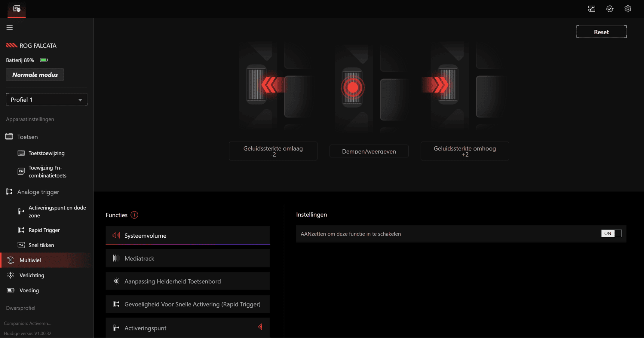The image size is (644, 338).
Task: Click the Normale modus button
Action: tap(35, 75)
